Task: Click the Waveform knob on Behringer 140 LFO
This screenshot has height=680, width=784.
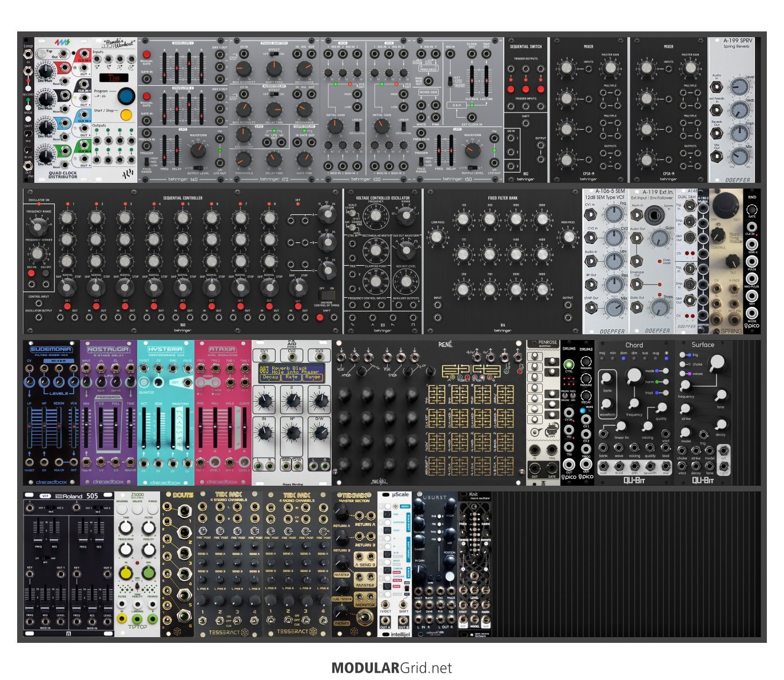Action: point(198,150)
